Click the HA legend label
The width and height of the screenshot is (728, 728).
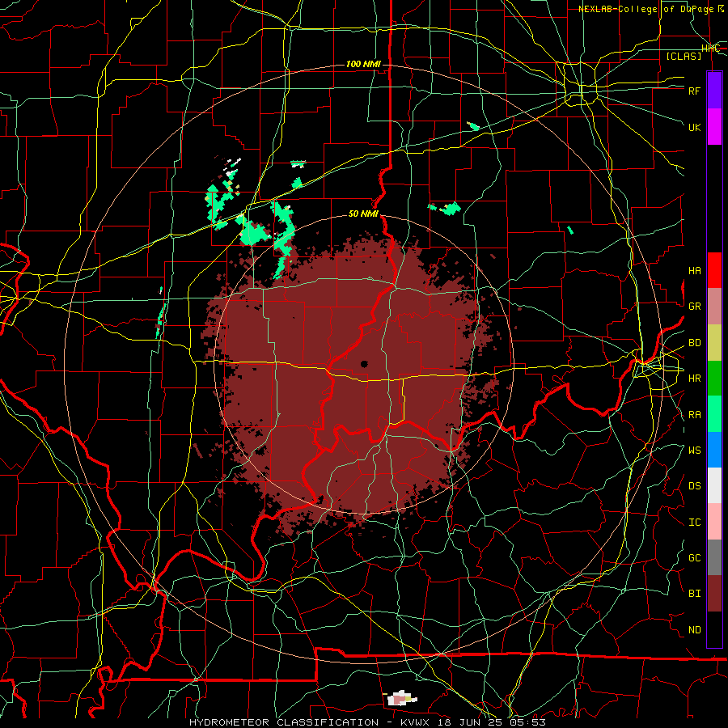coord(695,271)
